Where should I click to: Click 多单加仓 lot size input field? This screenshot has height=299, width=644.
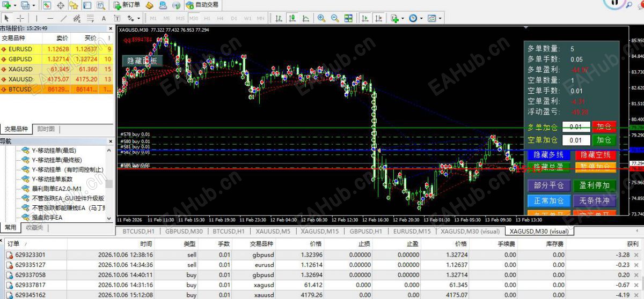(x=576, y=127)
